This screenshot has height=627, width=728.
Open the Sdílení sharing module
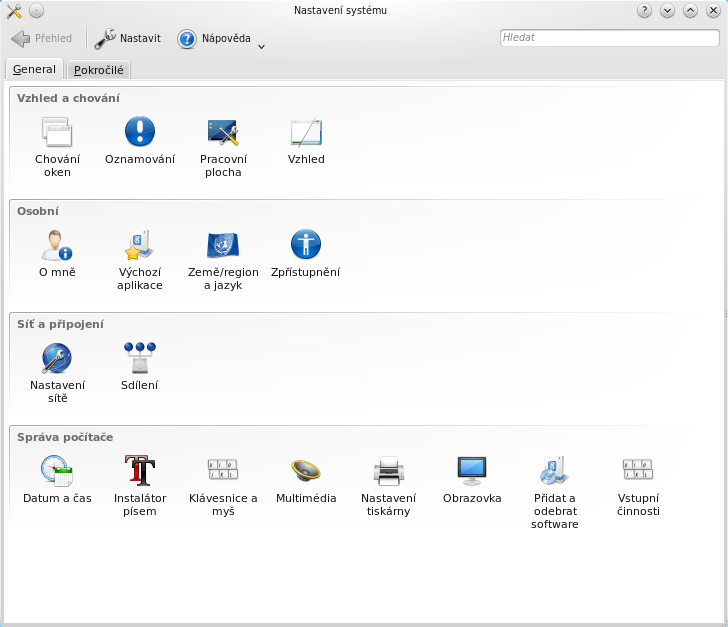point(140,366)
